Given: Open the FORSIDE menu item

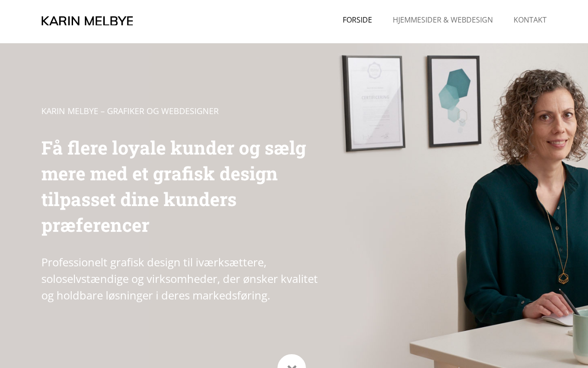Looking at the screenshot, I should 357,20.
